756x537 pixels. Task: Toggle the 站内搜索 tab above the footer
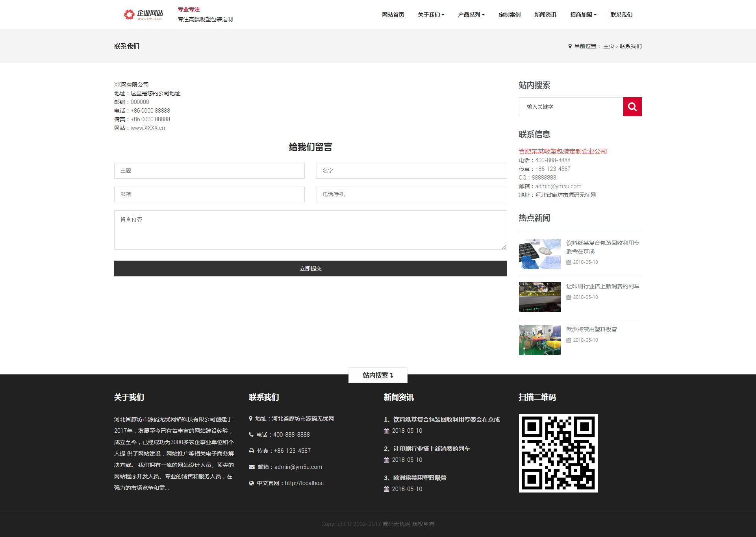coord(378,375)
